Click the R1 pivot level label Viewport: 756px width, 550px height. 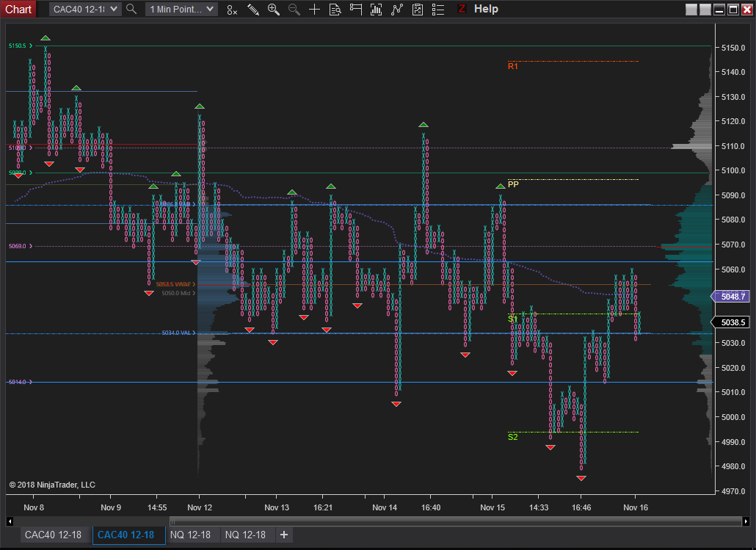click(x=512, y=67)
